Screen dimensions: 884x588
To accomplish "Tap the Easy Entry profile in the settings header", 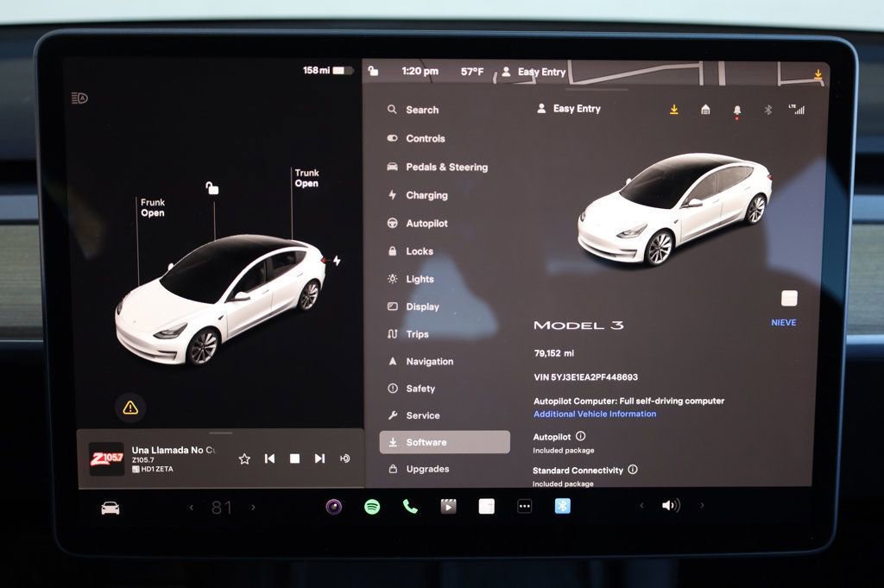I will (569, 109).
